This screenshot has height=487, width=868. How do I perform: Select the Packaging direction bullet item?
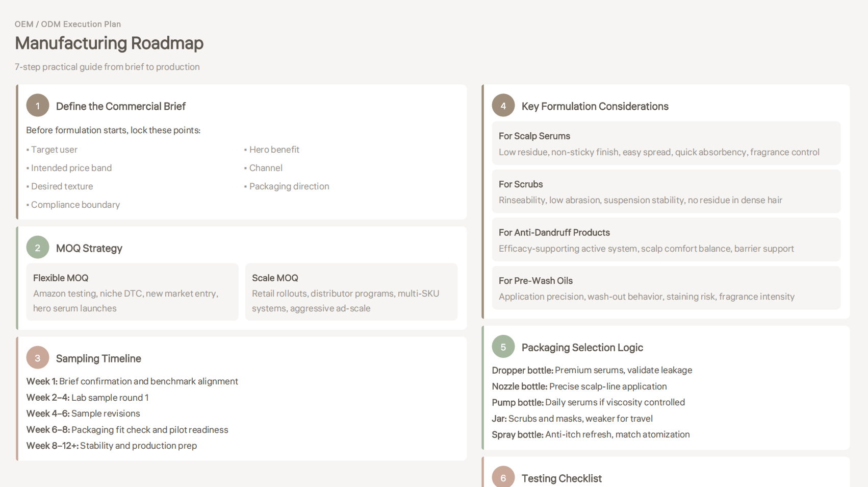point(289,186)
